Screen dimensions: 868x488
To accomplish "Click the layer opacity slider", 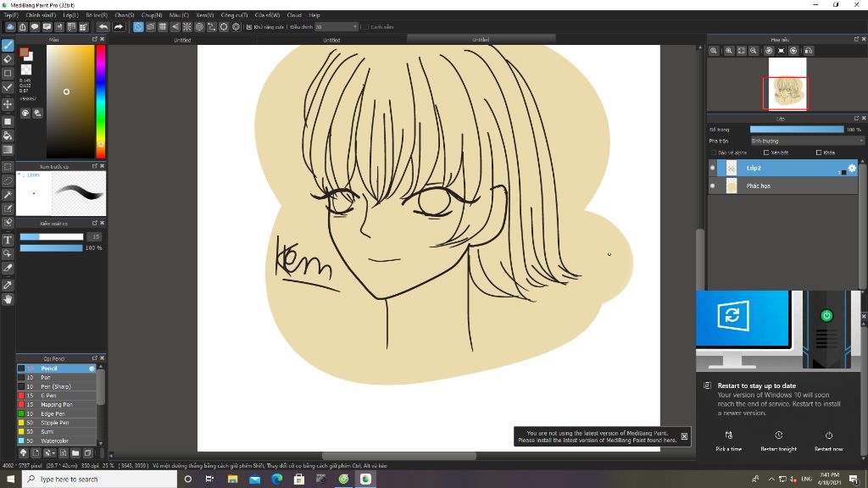I will (797, 130).
